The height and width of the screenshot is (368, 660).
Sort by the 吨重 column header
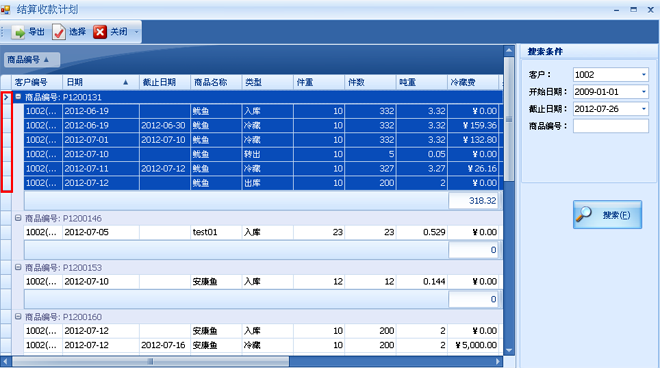coord(421,82)
